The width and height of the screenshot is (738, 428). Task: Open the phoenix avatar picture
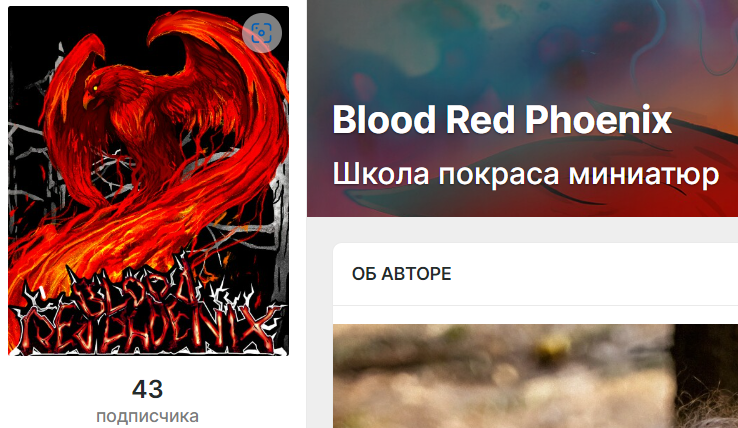[148, 181]
